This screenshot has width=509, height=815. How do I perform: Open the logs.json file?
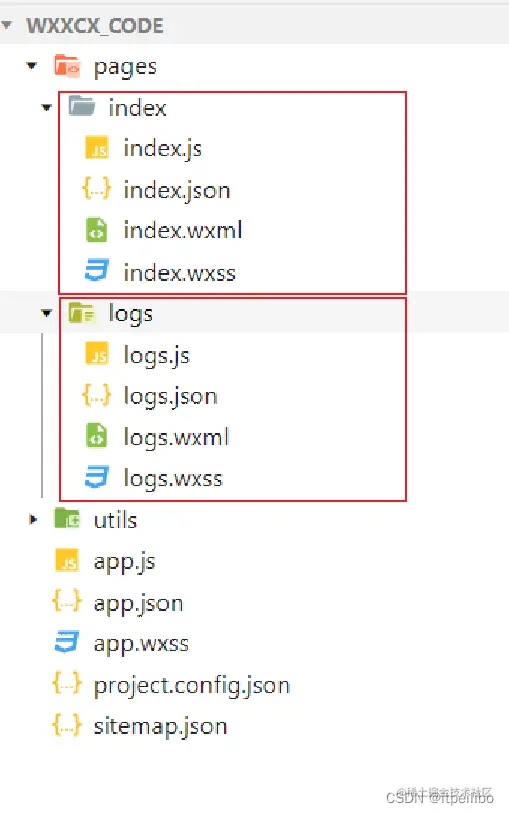(x=171, y=397)
